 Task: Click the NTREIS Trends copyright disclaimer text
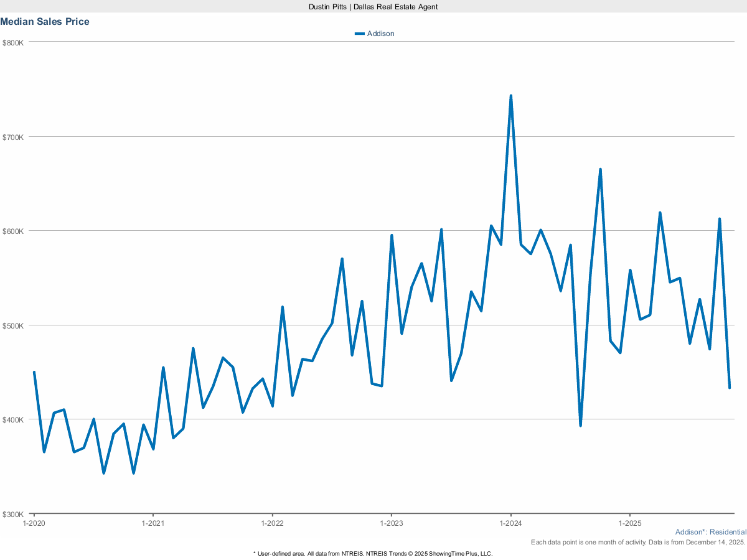pos(372,553)
